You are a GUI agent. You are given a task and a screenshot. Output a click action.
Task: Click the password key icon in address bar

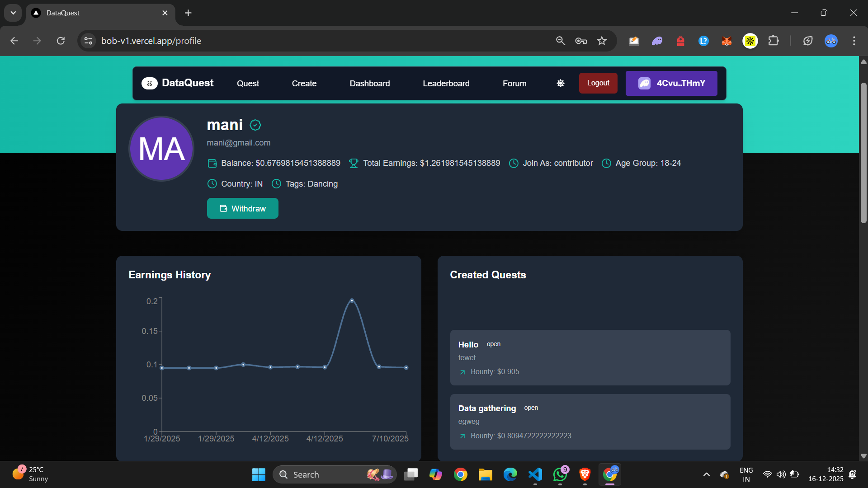581,41
